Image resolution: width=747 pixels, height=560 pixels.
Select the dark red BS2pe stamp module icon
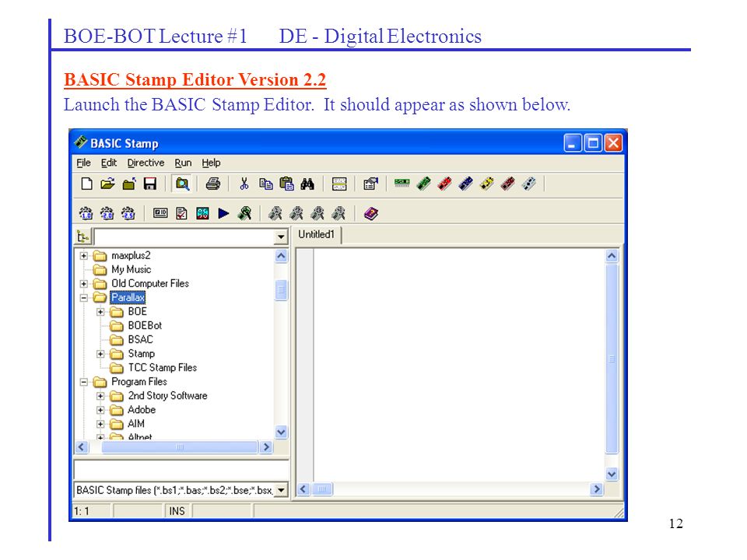point(508,184)
